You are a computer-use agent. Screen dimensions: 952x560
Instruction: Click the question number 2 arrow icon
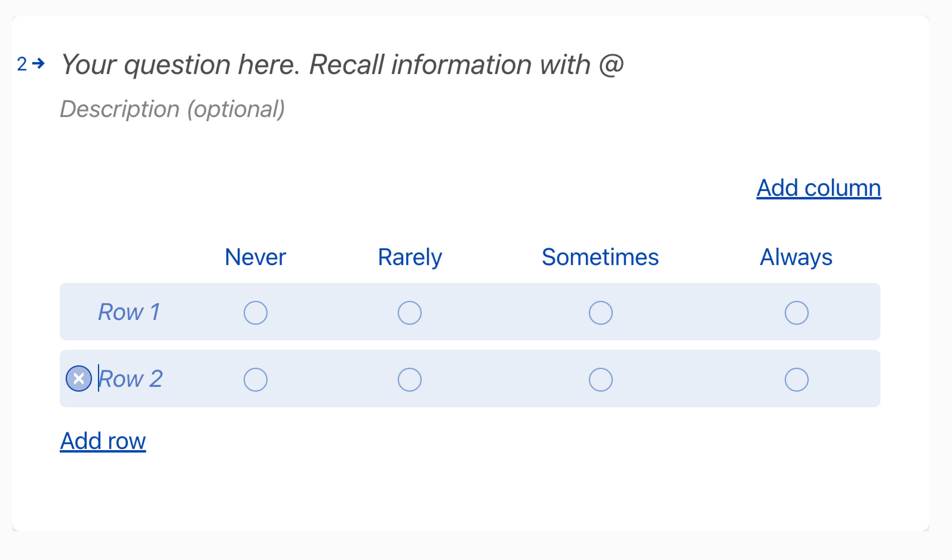38,64
